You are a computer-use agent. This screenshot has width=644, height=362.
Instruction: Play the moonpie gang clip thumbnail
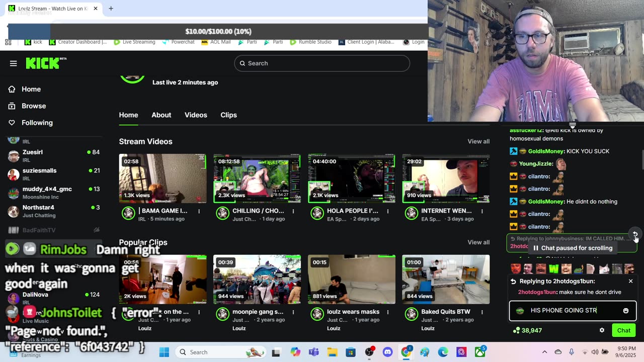[x=257, y=279]
